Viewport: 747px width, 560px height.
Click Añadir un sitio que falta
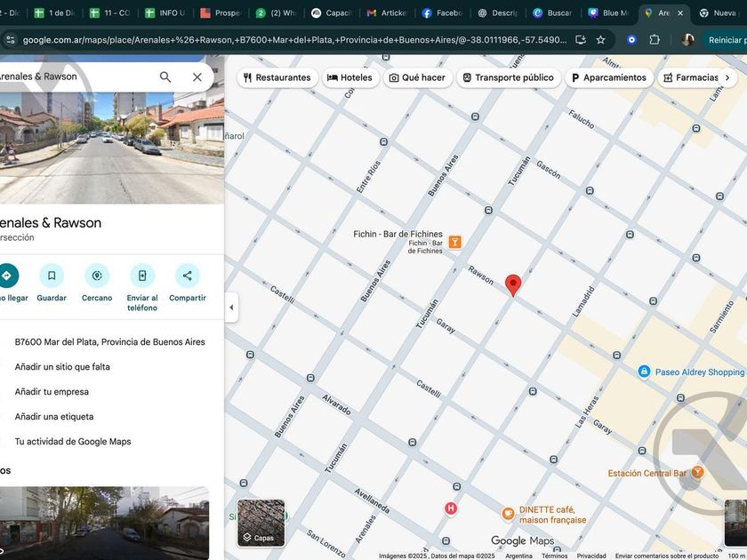coord(62,366)
